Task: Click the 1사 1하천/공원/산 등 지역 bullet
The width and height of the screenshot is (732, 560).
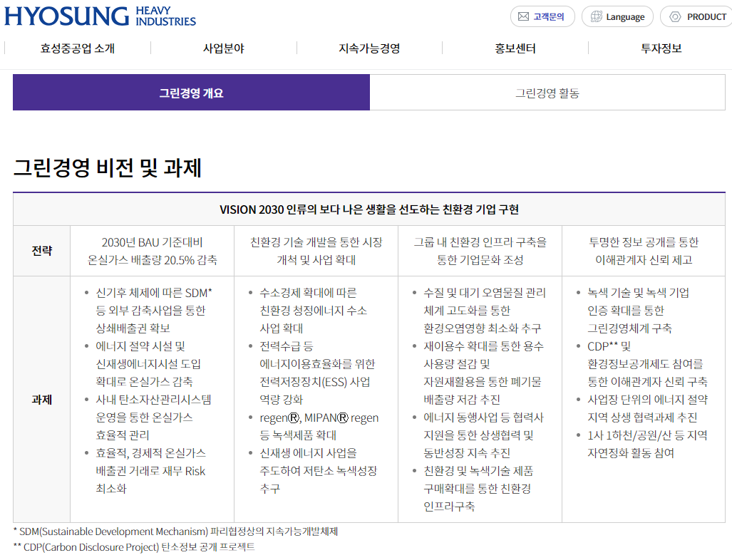Action: 647,444
